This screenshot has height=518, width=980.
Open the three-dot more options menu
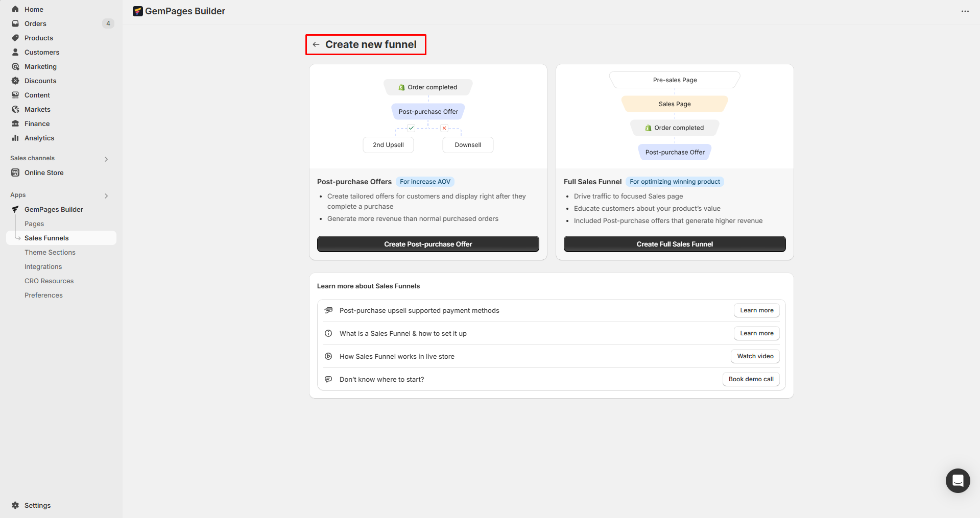pyautogui.click(x=965, y=11)
